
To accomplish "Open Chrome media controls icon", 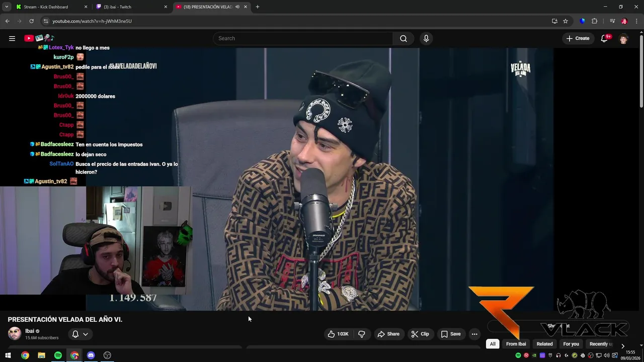I will (612, 21).
